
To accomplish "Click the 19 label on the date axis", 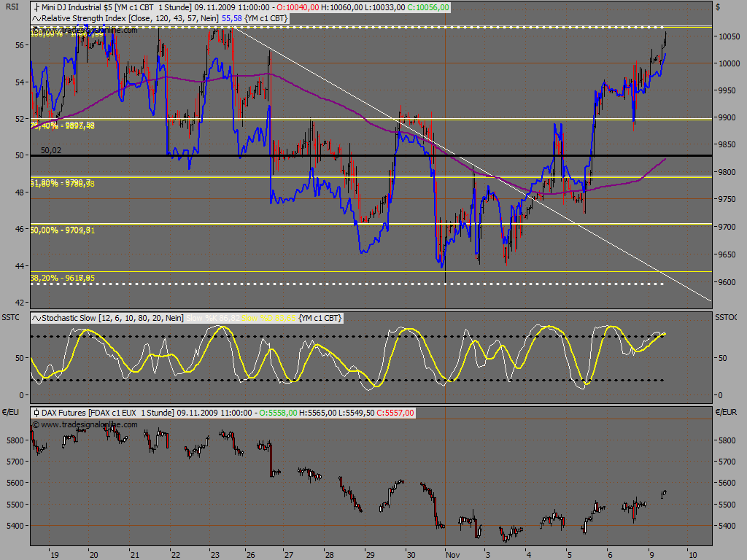I will point(55,555).
